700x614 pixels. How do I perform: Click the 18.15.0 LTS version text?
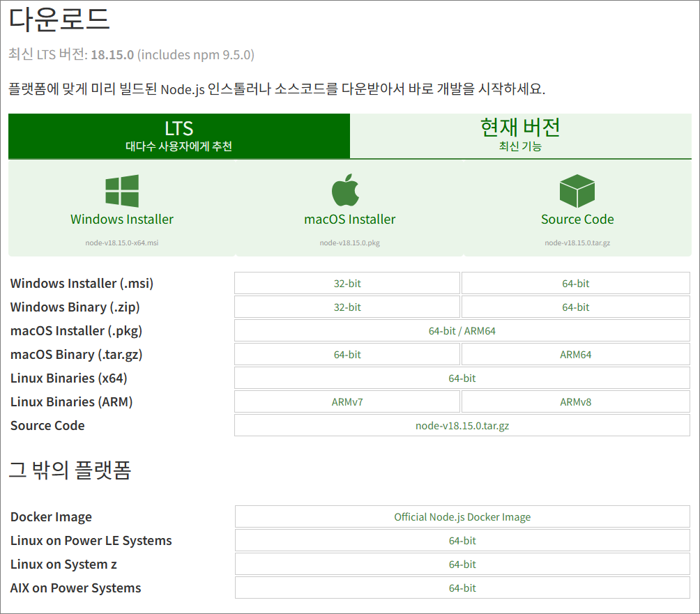pyautogui.click(x=112, y=54)
